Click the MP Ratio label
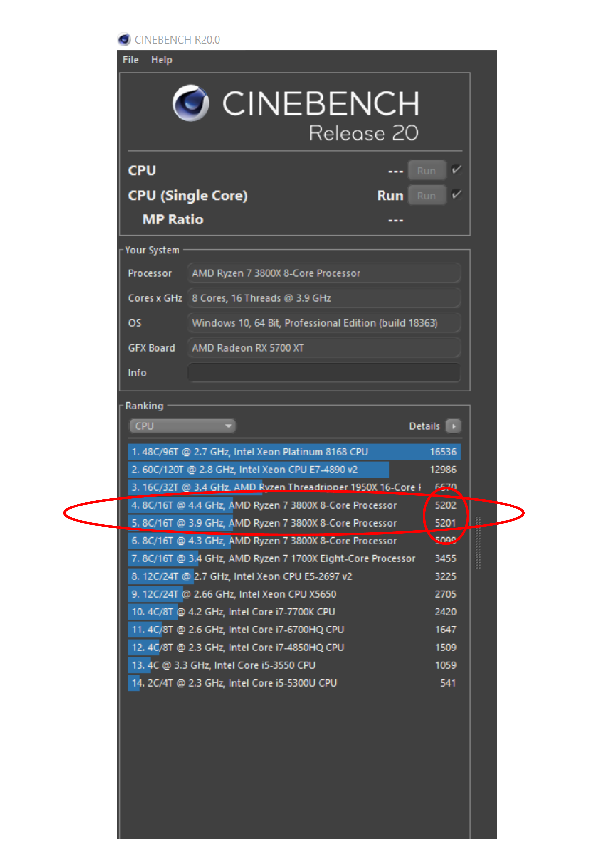The width and height of the screenshot is (614, 868). (x=173, y=219)
